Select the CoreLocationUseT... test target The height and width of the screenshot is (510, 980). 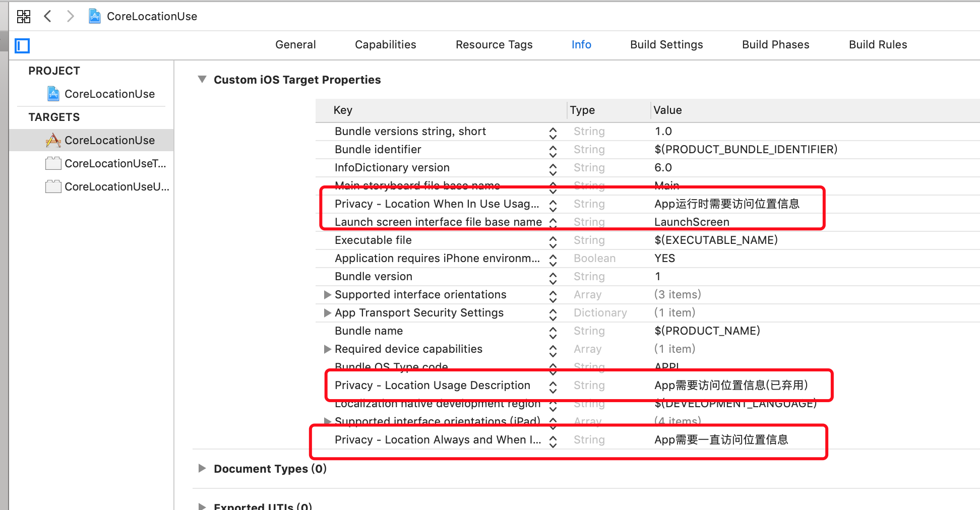click(105, 163)
